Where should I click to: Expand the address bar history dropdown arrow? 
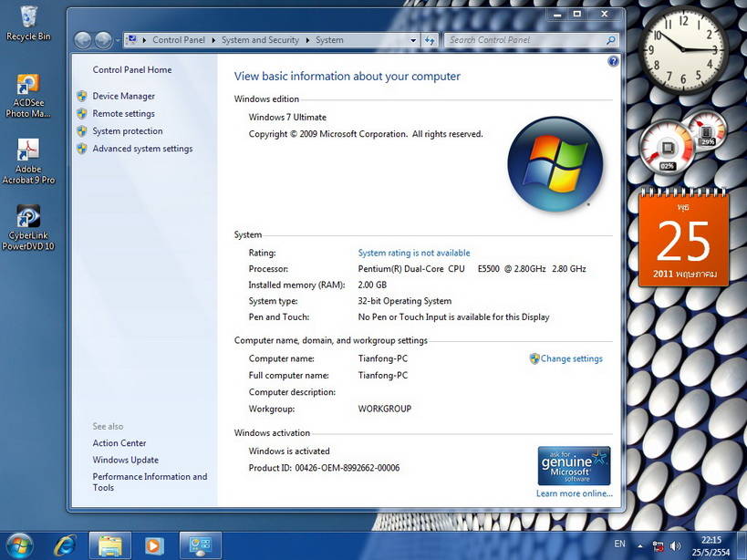tap(412, 40)
